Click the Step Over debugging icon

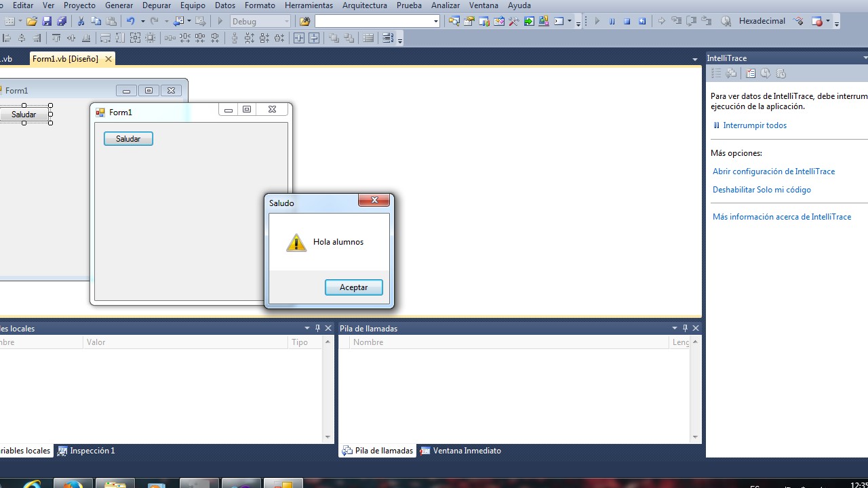pos(692,21)
